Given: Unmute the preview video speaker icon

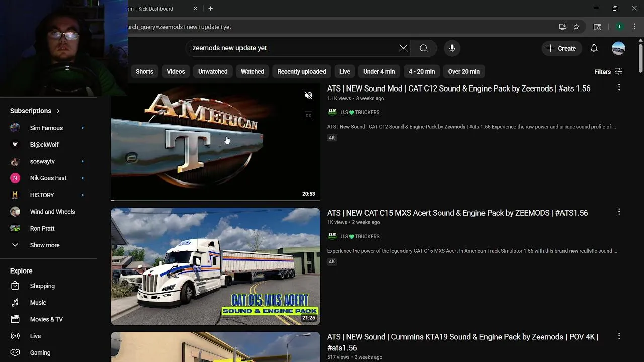Looking at the screenshot, I should [x=308, y=95].
